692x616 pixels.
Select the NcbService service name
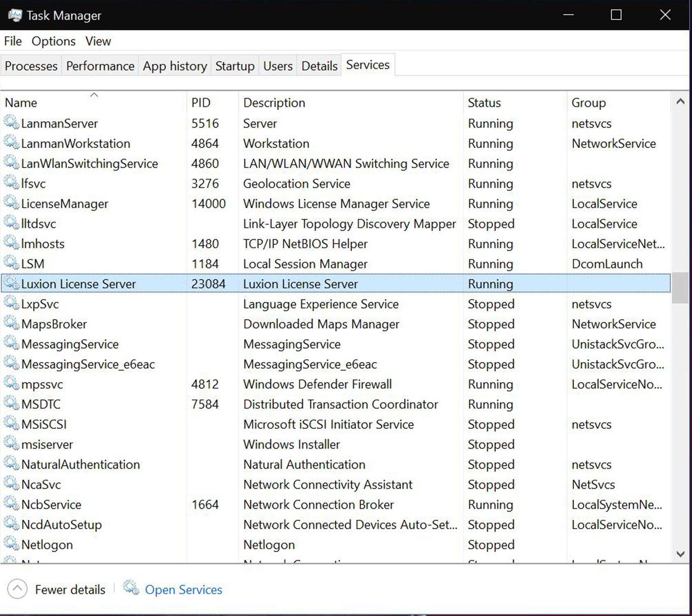[x=51, y=505]
